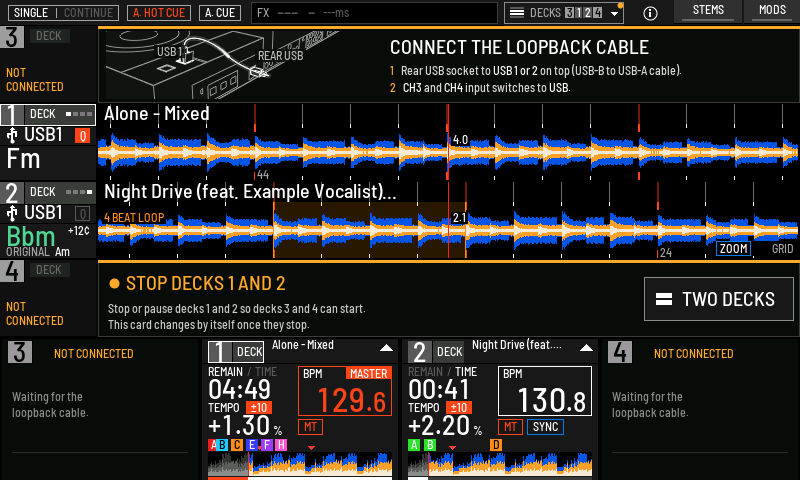Screen dimensions: 800x480
Task: Change deck 2 tempo range ±10
Action: (459, 408)
